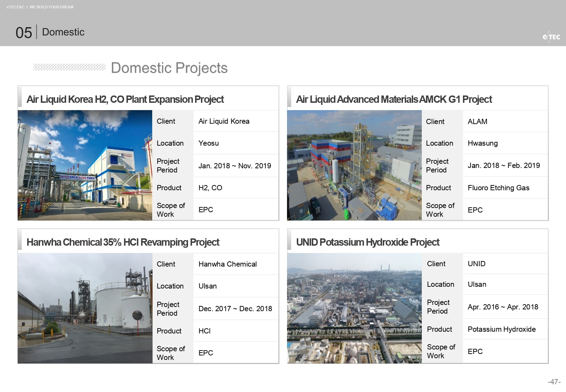Screen dimensions: 566x392
Task: Click period 'Apr. 2016 ~ Apr. 2018'
Action: pos(503,307)
